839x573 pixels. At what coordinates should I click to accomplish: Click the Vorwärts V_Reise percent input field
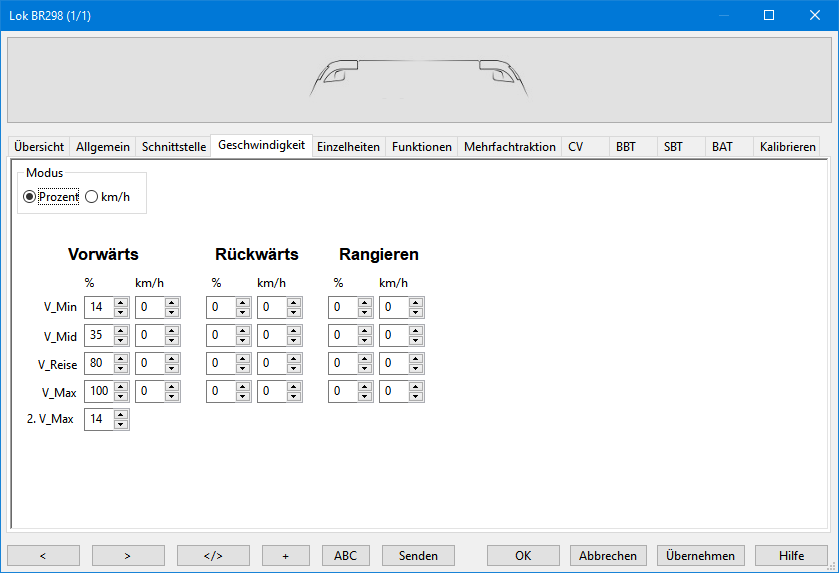(98, 364)
